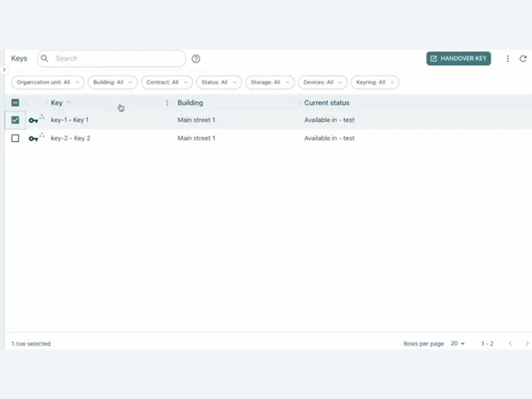Click 'Main street 1' in key-2 row

point(196,138)
